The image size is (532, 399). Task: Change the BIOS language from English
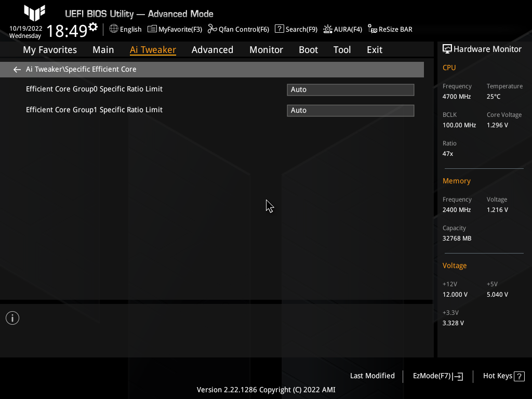point(125,29)
